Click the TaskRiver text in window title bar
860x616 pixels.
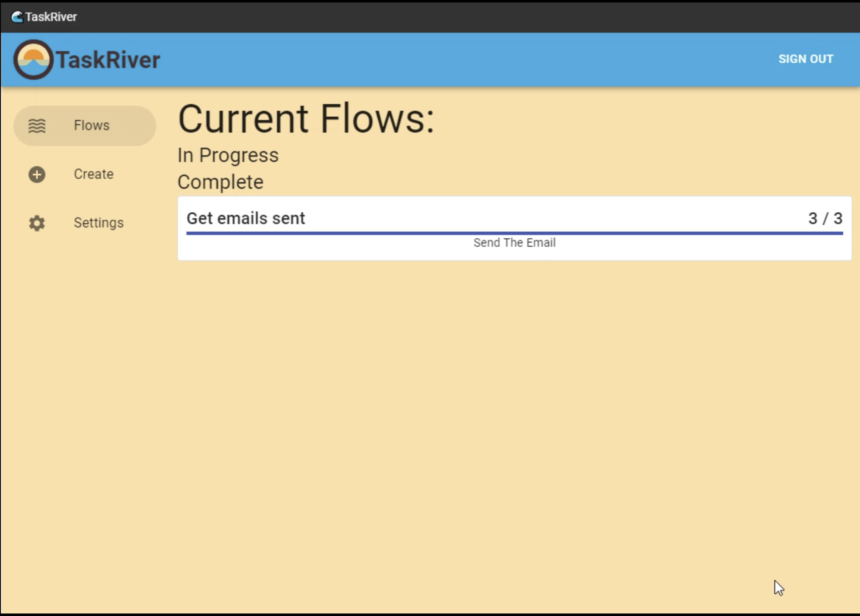click(x=51, y=17)
